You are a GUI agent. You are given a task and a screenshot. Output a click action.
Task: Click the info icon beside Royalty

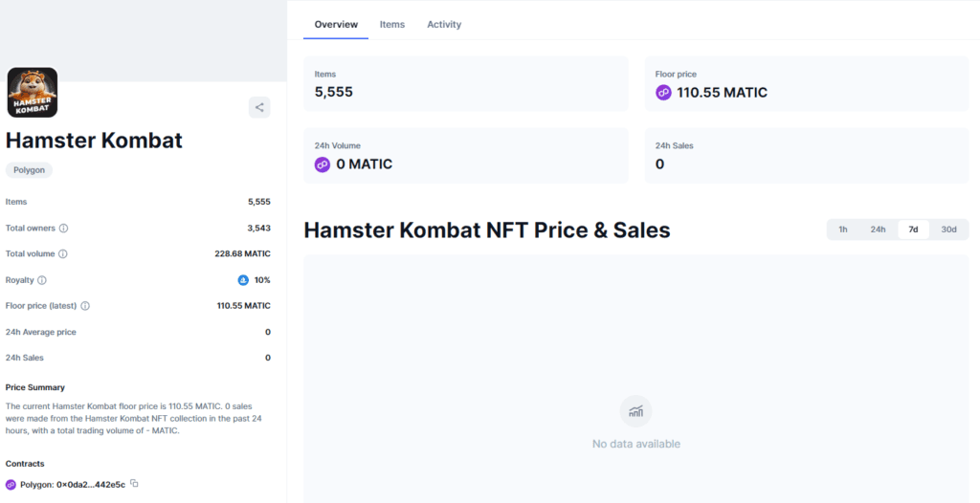42,280
